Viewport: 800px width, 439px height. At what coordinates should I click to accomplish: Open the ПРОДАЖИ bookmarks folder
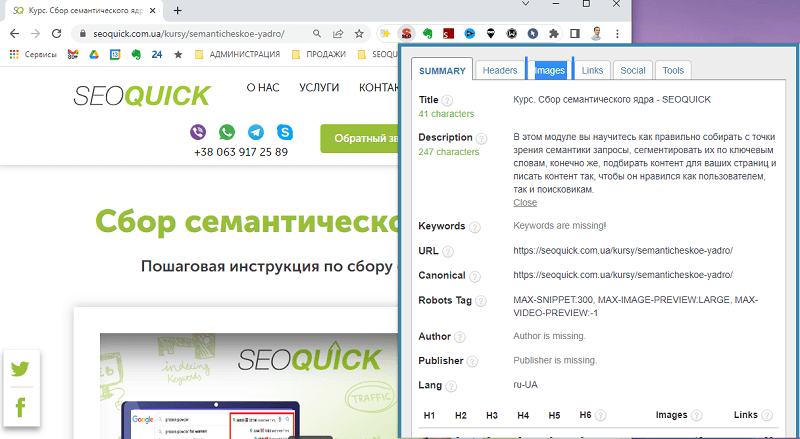pyautogui.click(x=319, y=54)
